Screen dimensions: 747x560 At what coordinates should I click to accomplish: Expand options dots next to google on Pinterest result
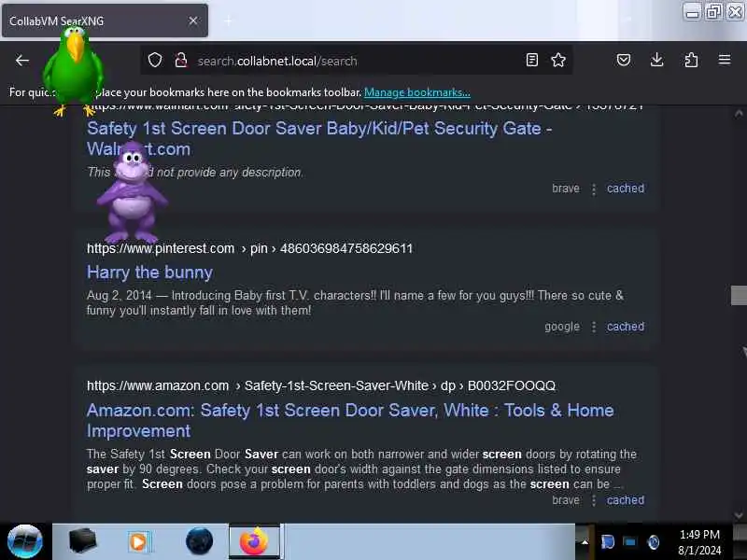(x=594, y=328)
